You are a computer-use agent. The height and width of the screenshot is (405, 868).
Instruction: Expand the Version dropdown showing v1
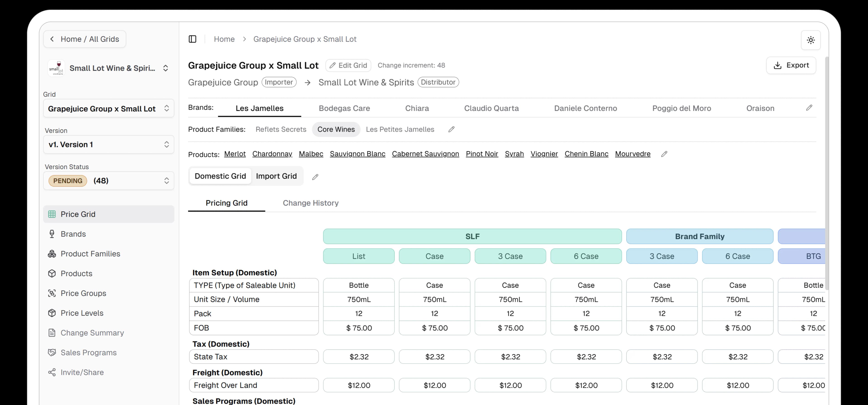tap(108, 144)
